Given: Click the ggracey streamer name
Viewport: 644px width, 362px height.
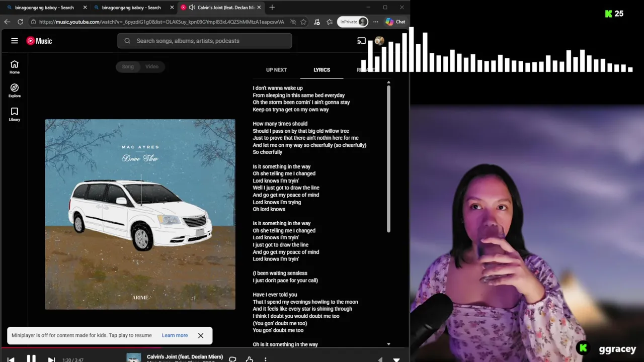Looking at the screenshot, I should (x=617, y=349).
